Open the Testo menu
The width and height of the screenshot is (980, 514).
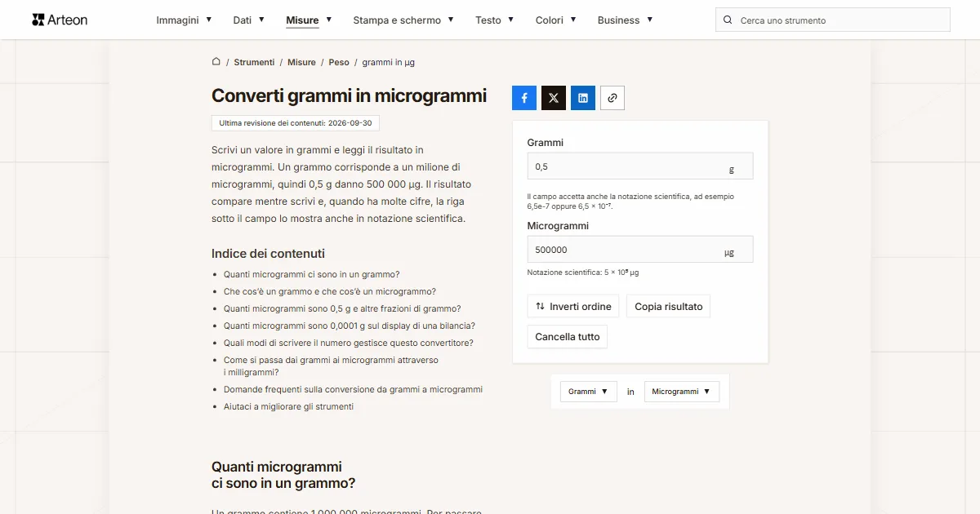[495, 20]
